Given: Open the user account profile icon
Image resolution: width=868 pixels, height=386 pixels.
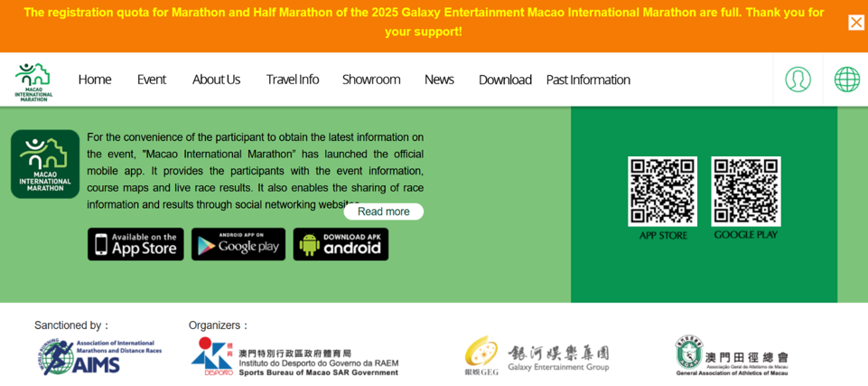Looking at the screenshot, I should pos(798,80).
